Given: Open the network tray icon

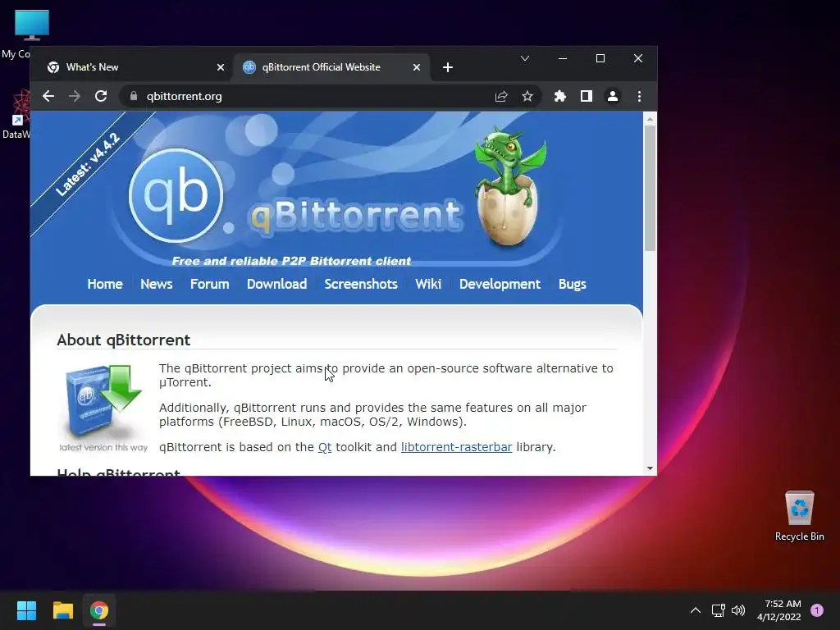Looking at the screenshot, I should [x=718, y=610].
